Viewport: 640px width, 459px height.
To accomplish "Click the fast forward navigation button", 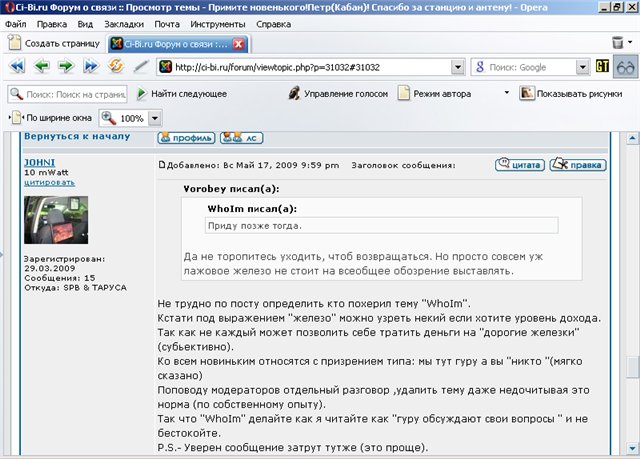I will (91, 67).
